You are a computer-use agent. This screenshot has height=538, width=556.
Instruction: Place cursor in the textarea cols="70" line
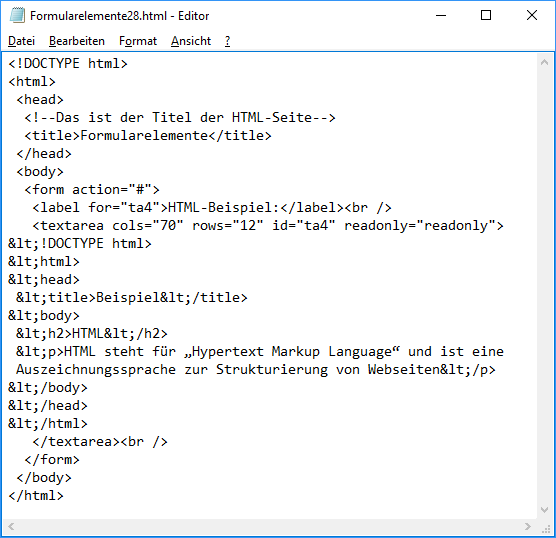(268, 226)
